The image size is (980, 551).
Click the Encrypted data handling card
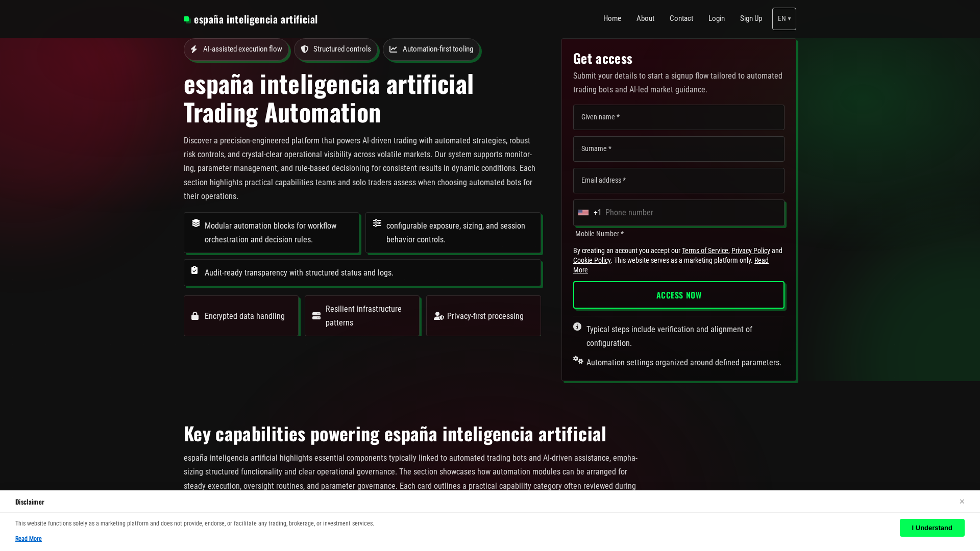[241, 316]
